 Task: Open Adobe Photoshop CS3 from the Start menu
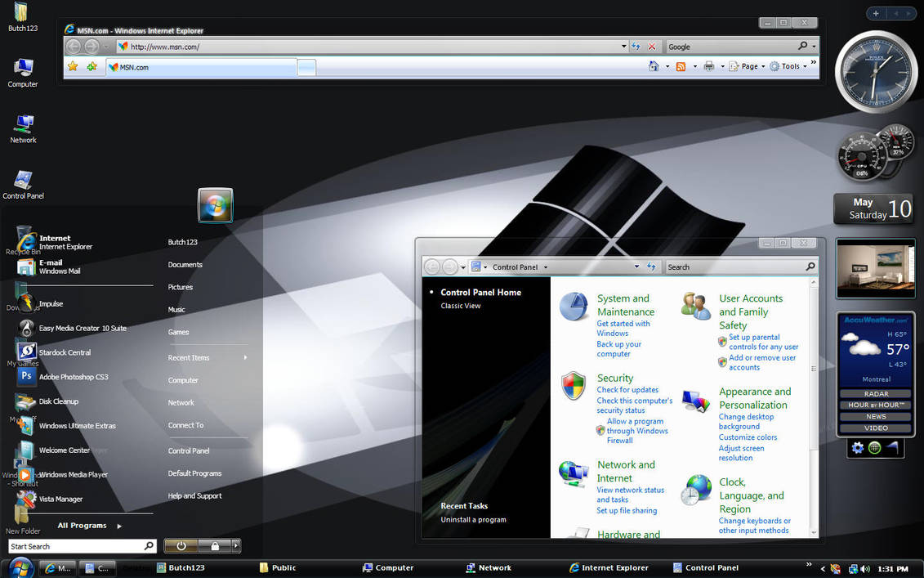pyautogui.click(x=74, y=377)
